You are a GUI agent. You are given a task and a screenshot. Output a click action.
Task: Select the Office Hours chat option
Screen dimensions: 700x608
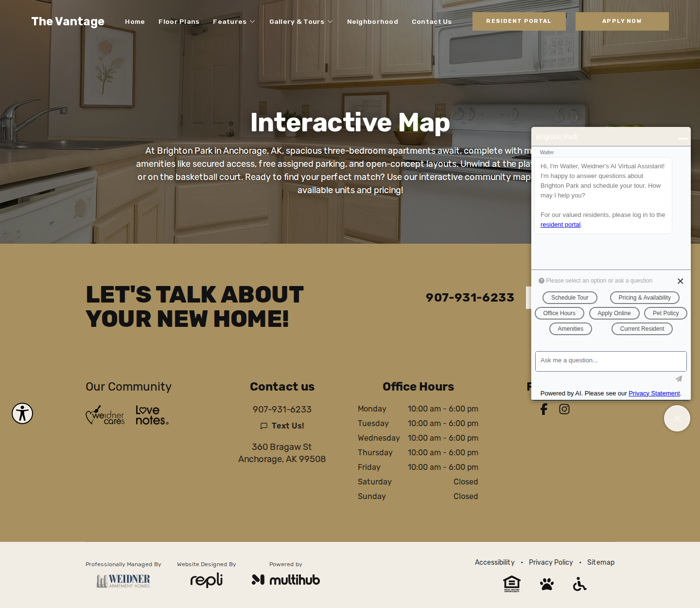click(x=560, y=313)
